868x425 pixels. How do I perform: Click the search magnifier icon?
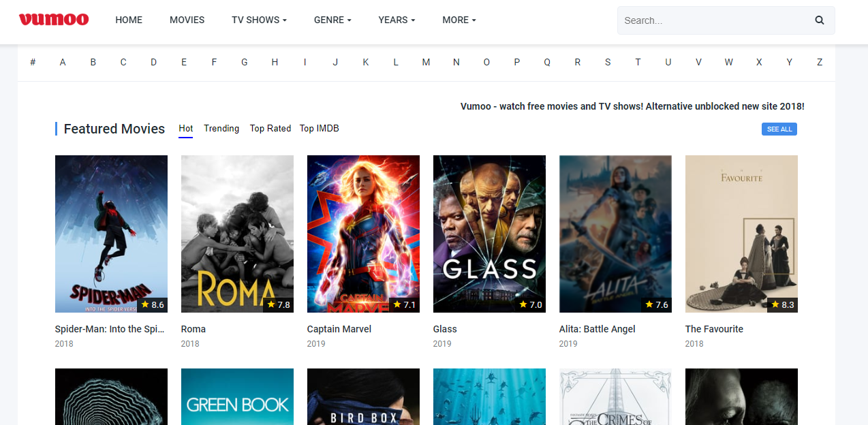click(820, 20)
